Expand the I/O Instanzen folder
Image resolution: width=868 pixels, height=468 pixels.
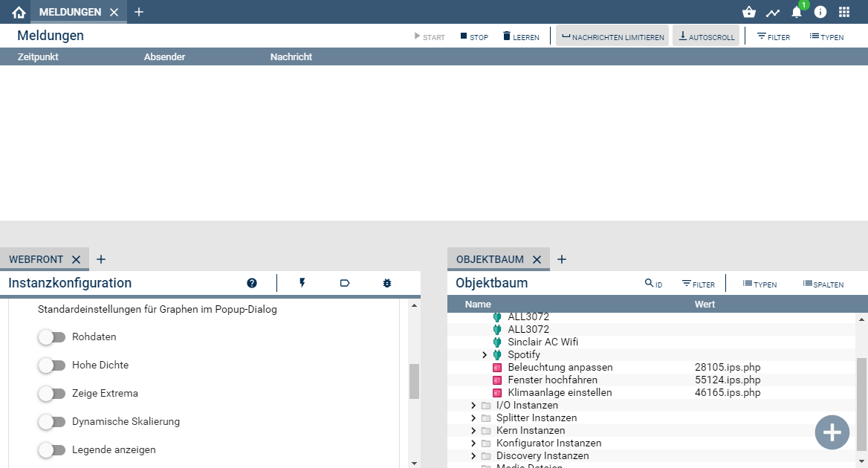(473, 406)
